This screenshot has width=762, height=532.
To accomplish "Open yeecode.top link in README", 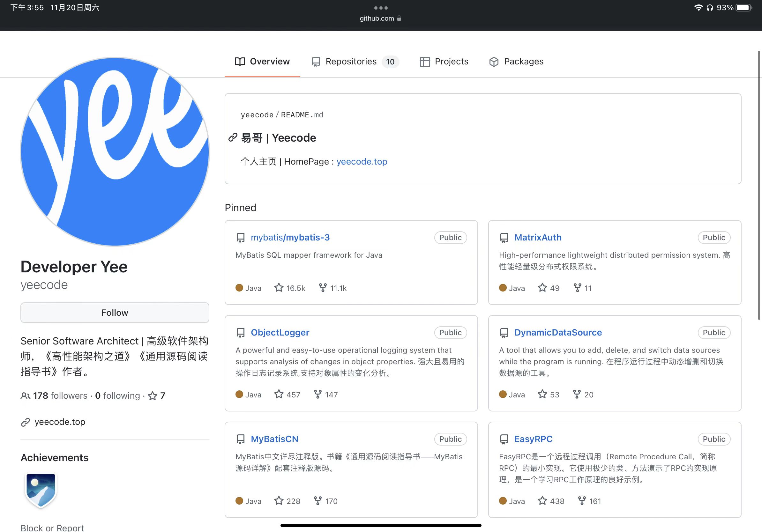I will 362,161.
